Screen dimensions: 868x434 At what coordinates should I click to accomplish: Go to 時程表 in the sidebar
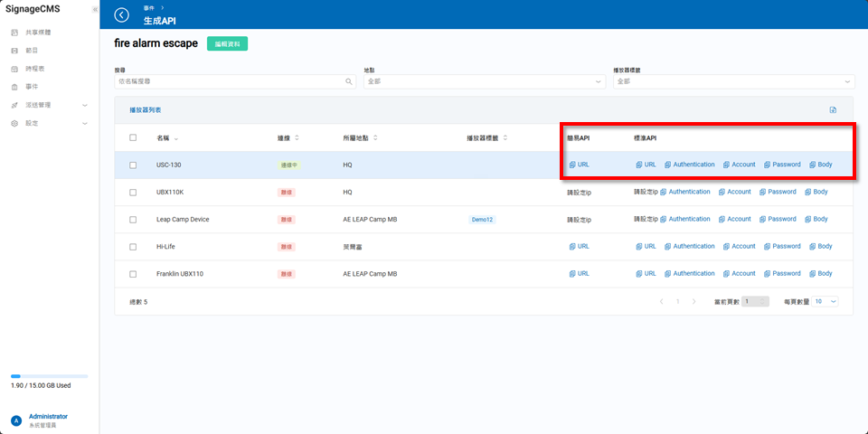pyautogui.click(x=34, y=69)
